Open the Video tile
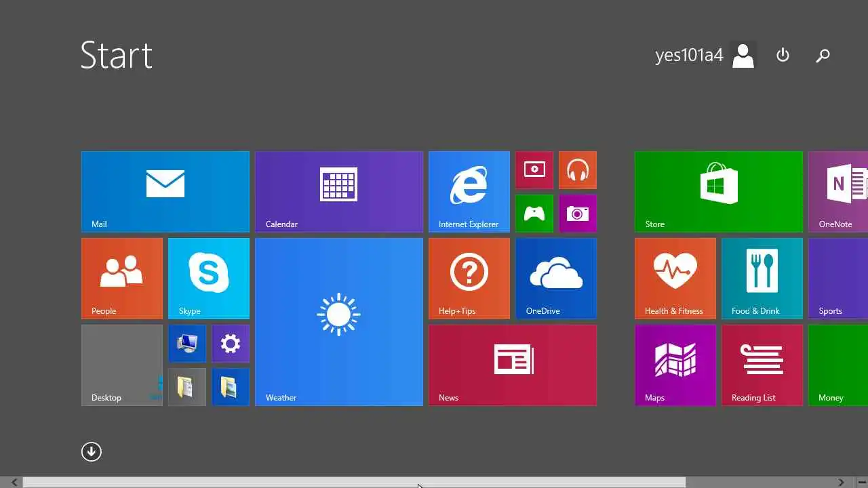 point(534,170)
